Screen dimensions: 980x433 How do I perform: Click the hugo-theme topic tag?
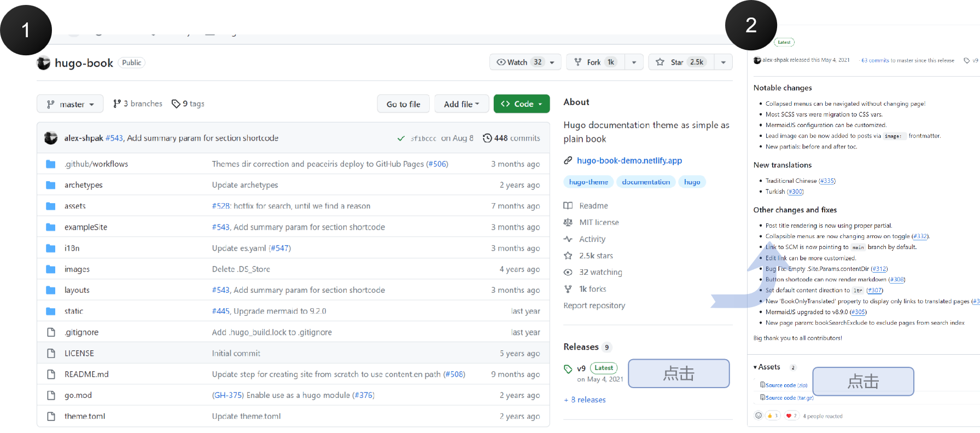tap(588, 182)
